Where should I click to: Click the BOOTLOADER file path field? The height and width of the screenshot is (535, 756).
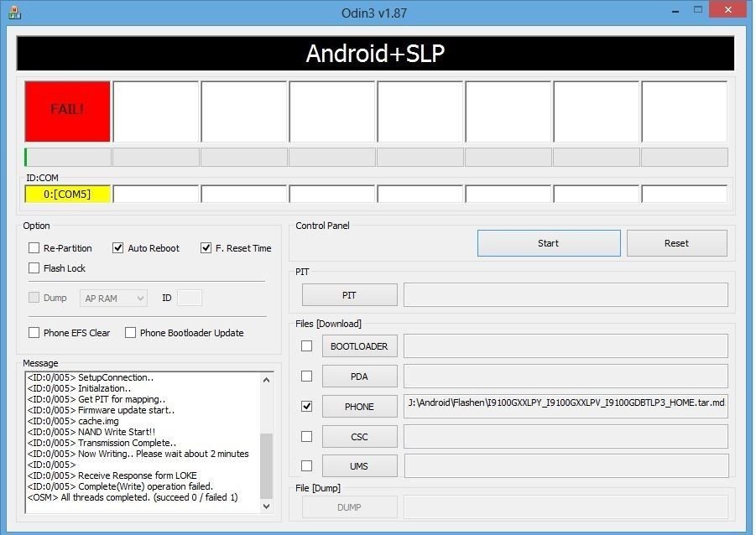(x=566, y=346)
